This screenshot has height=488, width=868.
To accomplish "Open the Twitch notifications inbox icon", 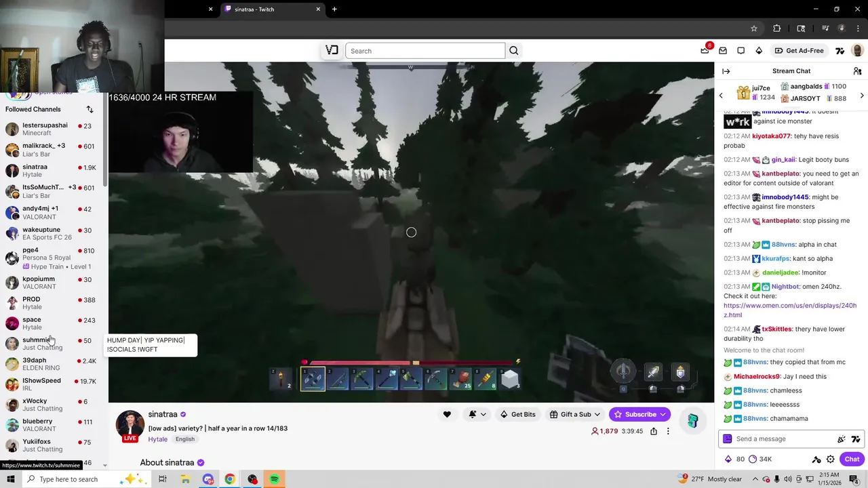I will [x=723, y=51].
